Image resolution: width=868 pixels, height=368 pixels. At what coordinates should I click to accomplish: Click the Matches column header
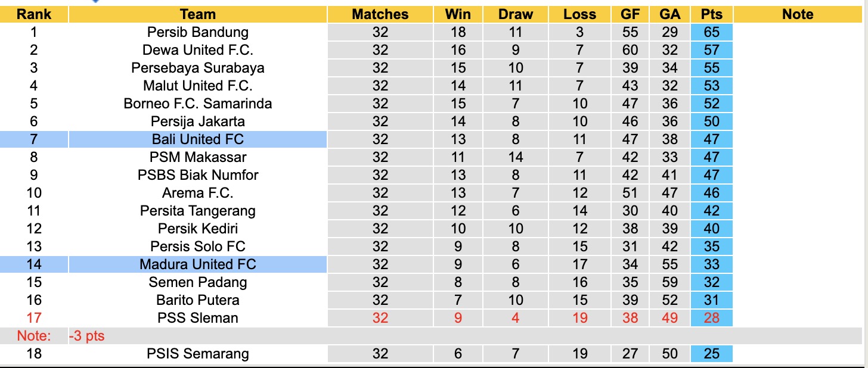click(380, 14)
